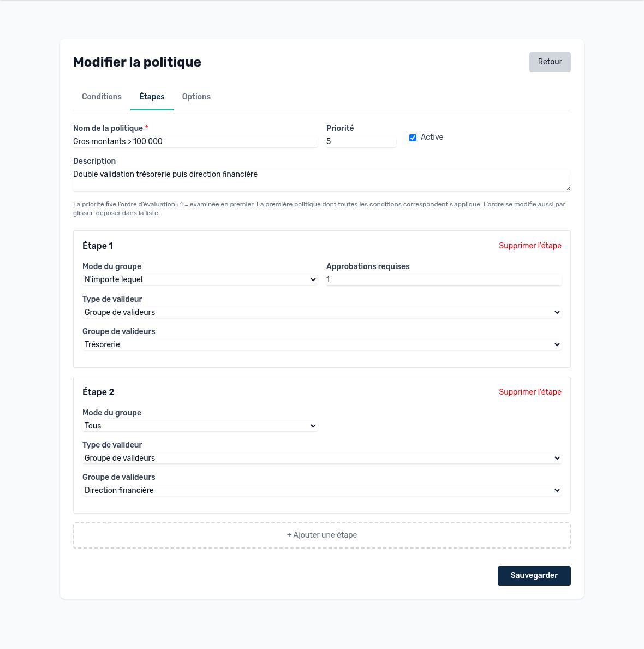Switch to the Options tab
Image resolution: width=644 pixels, height=649 pixels.
(196, 97)
